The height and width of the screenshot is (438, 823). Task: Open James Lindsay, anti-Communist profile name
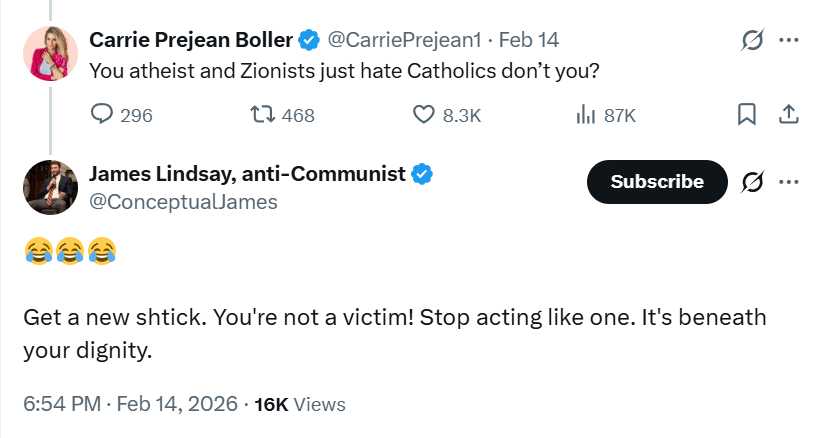click(x=247, y=173)
